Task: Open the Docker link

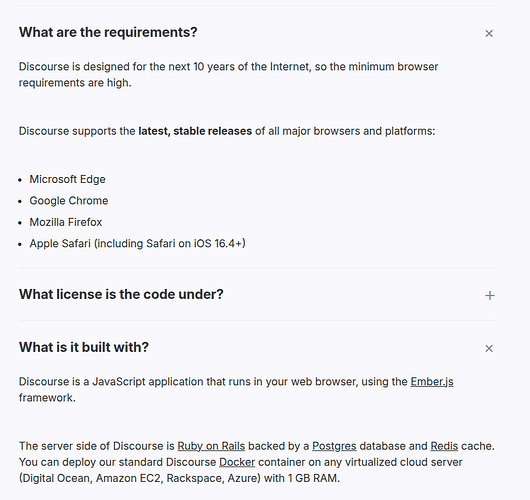Action: tap(237, 462)
